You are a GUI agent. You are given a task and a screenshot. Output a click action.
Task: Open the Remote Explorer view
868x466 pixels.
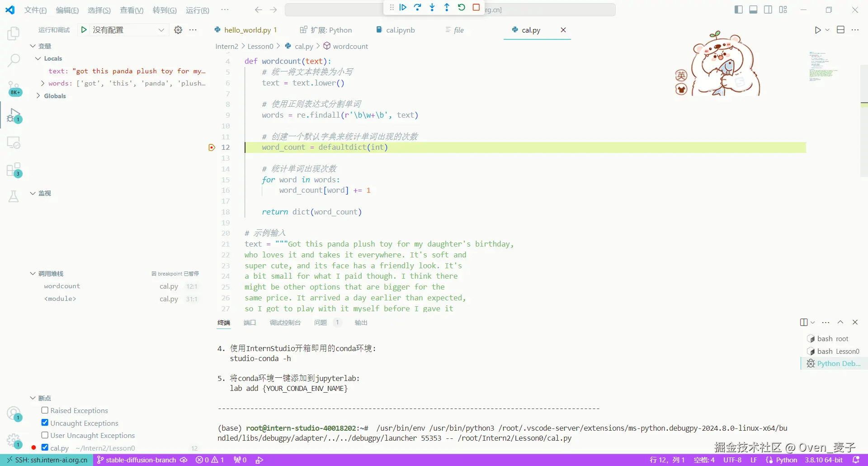[x=14, y=143]
